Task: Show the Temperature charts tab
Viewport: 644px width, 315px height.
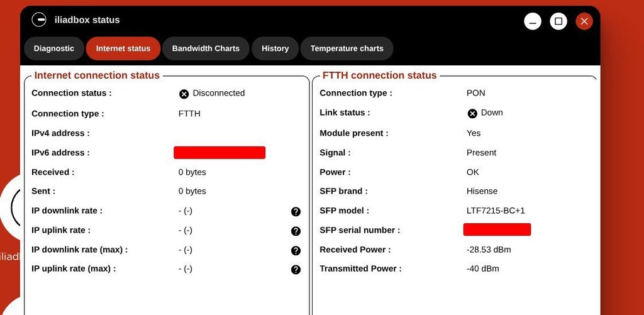Action: pyautogui.click(x=347, y=48)
